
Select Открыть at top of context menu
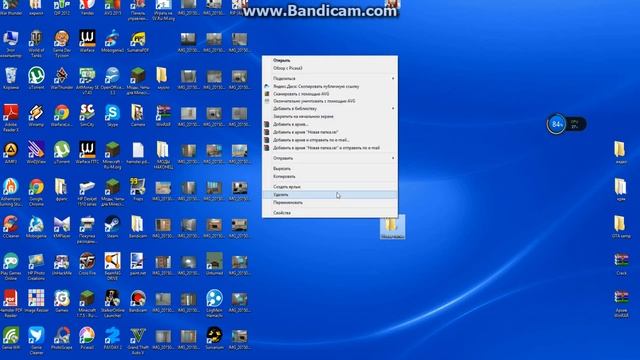329,60
